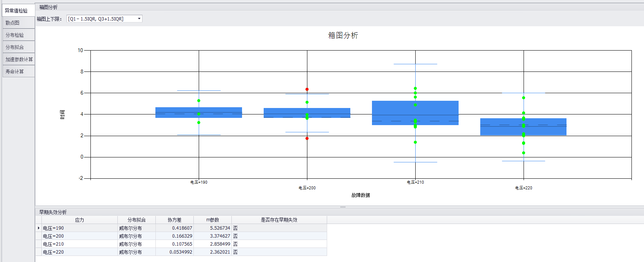Click the blue box for 电压=190
The height and width of the screenshot is (262, 644).
179,113
